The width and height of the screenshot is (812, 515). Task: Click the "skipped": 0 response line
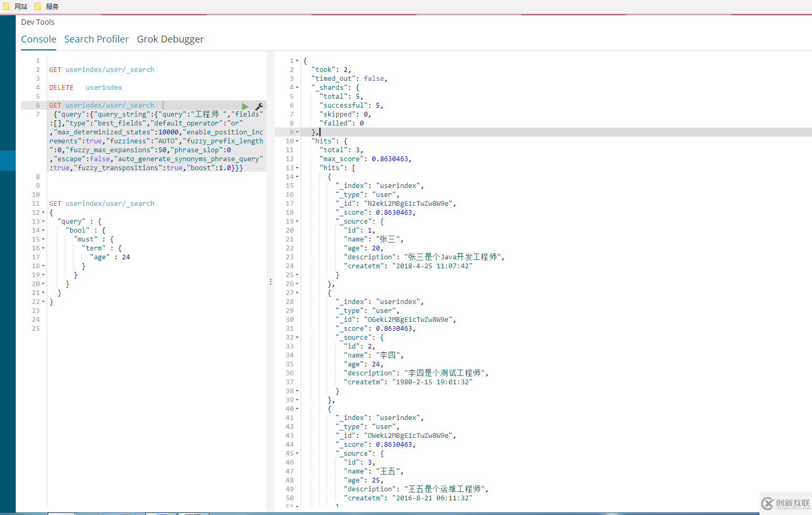[x=345, y=114]
